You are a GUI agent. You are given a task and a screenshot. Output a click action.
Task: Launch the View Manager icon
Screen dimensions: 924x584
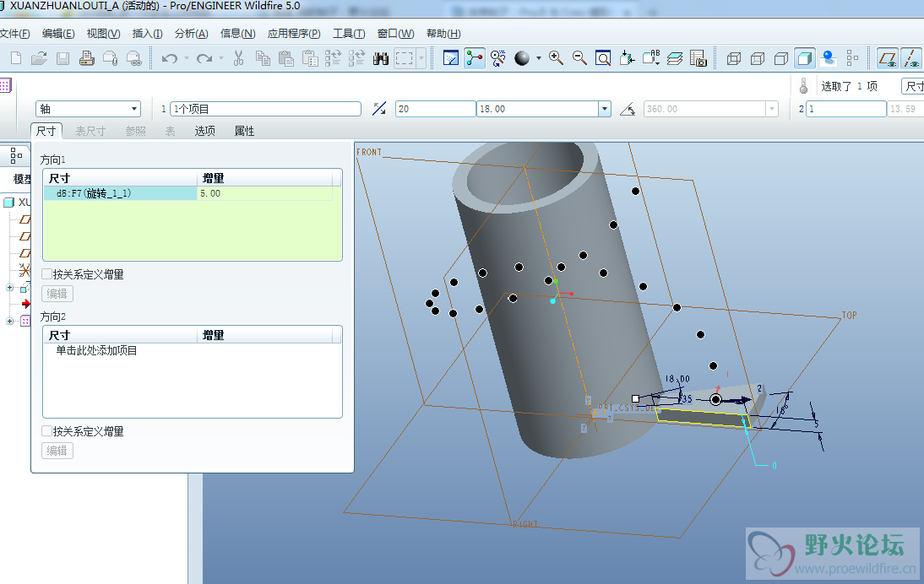pos(698,58)
